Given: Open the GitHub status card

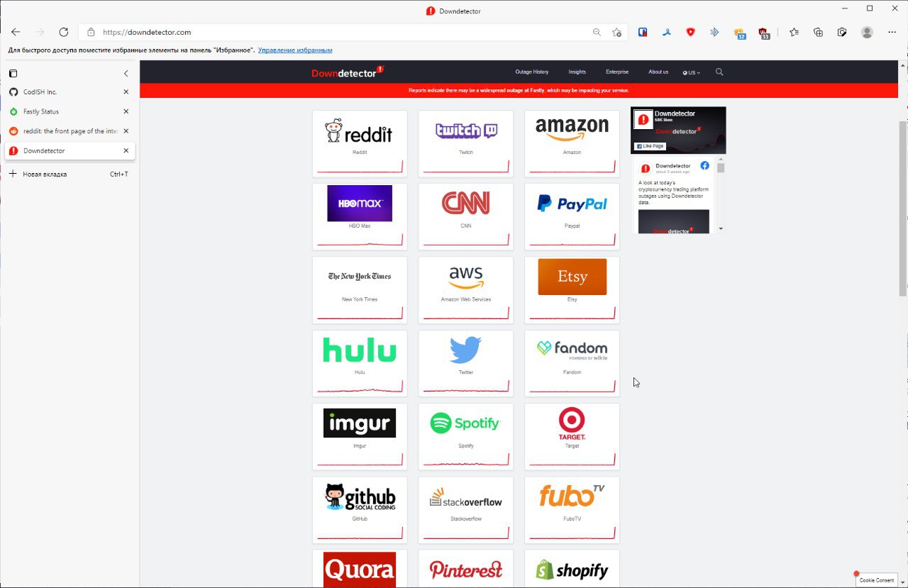Looking at the screenshot, I should point(360,510).
